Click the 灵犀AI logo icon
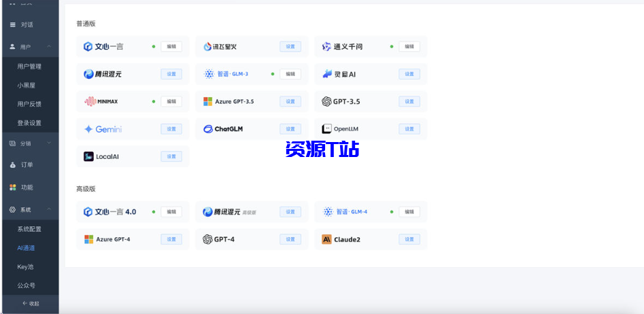The image size is (644, 314). [x=327, y=74]
